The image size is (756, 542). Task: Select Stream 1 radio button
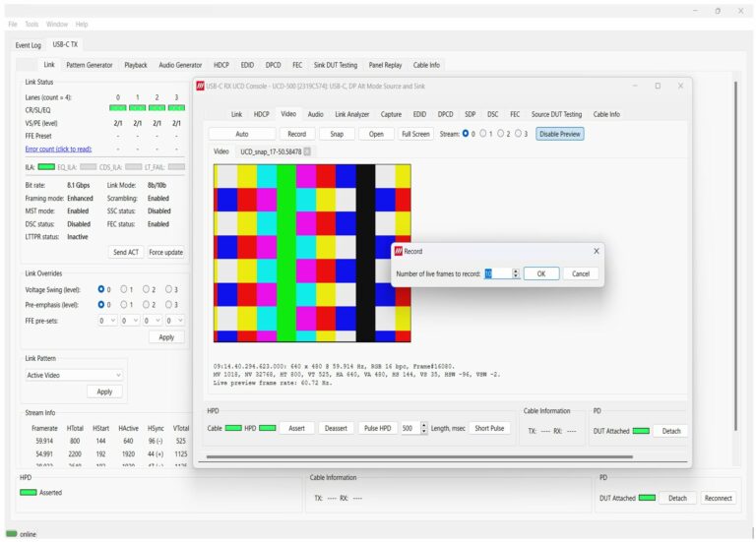482,134
